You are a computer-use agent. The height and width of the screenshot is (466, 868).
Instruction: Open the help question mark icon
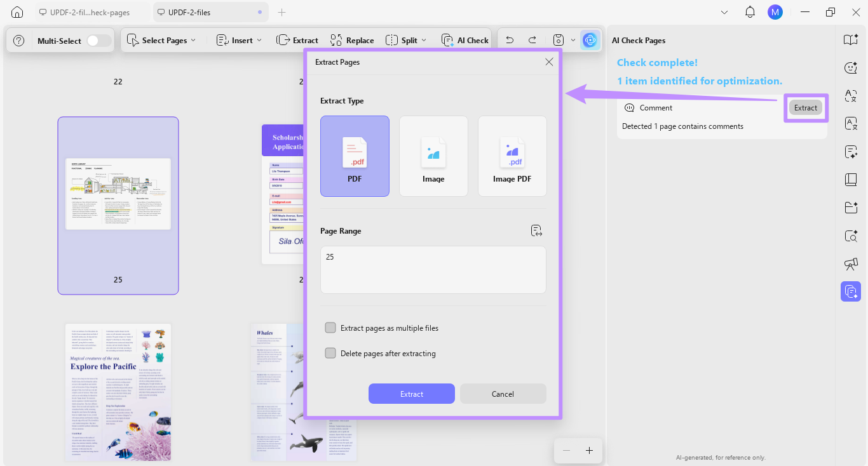click(x=19, y=41)
